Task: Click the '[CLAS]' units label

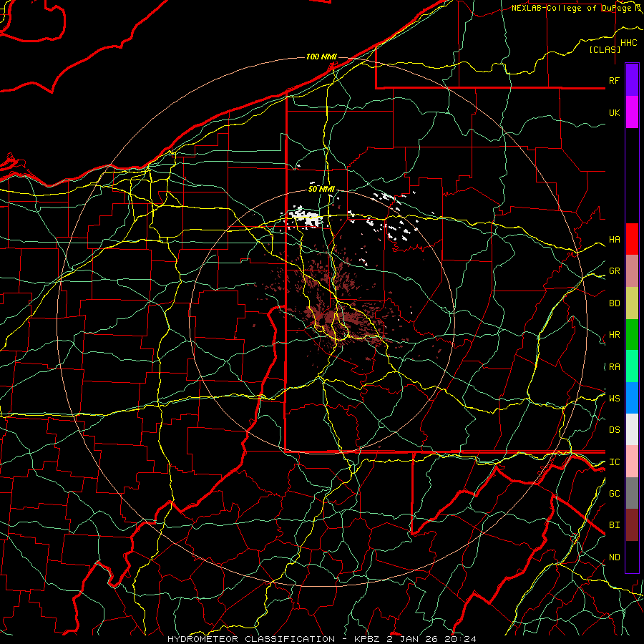Action: point(605,49)
